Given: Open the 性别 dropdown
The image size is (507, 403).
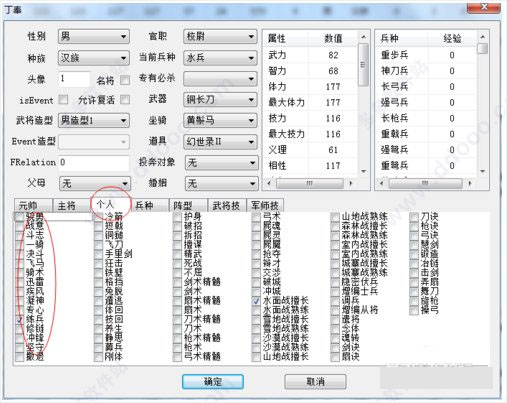Looking at the screenshot, I should 94,36.
